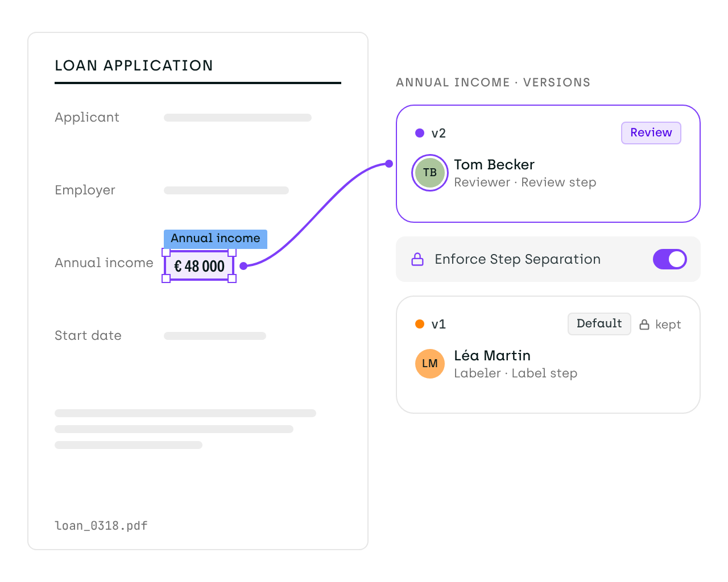Click the name Léa Martin

[x=492, y=356]
